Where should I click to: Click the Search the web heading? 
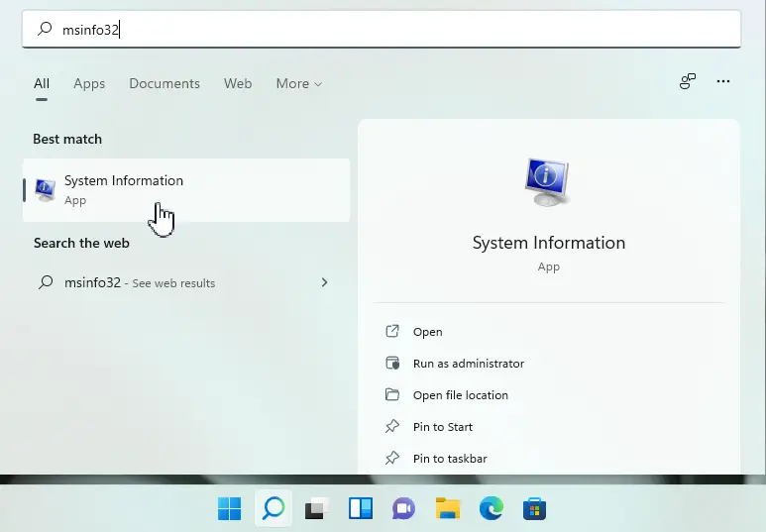coord(81,244)
